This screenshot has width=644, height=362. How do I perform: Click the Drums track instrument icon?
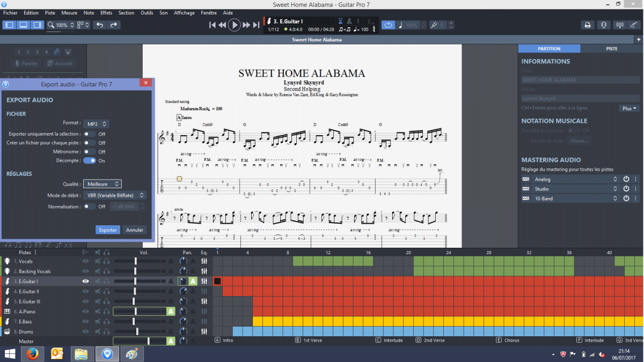8,331
